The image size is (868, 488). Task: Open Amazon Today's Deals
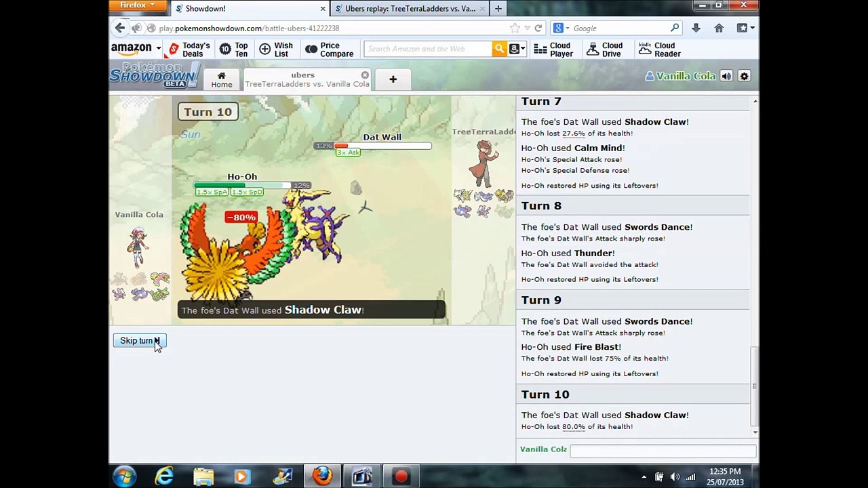pos(190,49)
